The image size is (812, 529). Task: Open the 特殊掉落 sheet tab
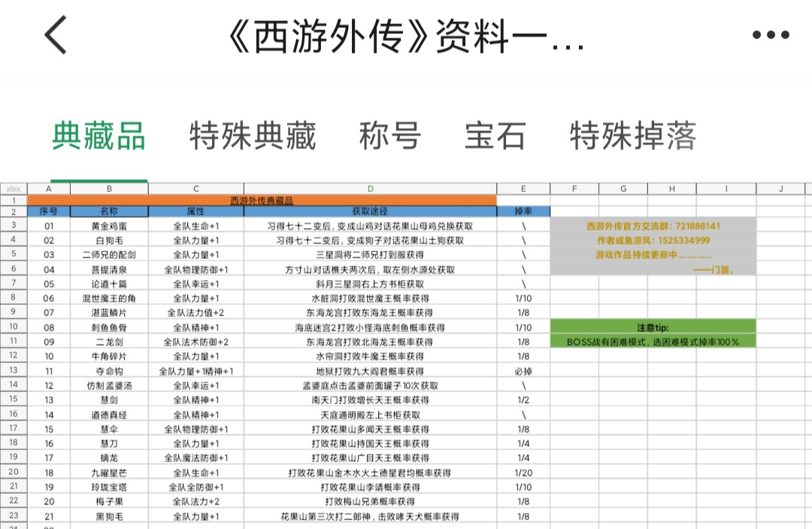[633, 135]
